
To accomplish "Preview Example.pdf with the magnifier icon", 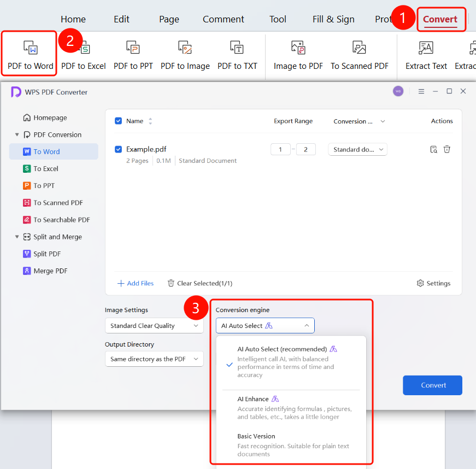I will click(433, 149).
